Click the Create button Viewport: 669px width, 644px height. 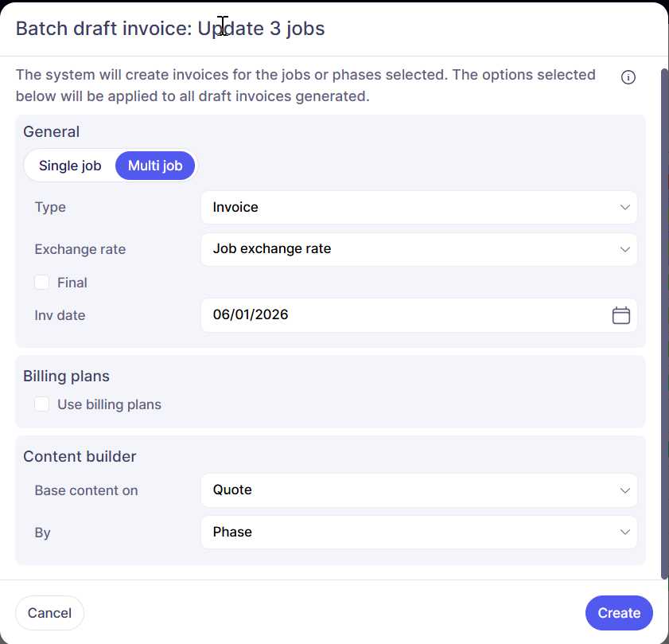coord(619,613)
